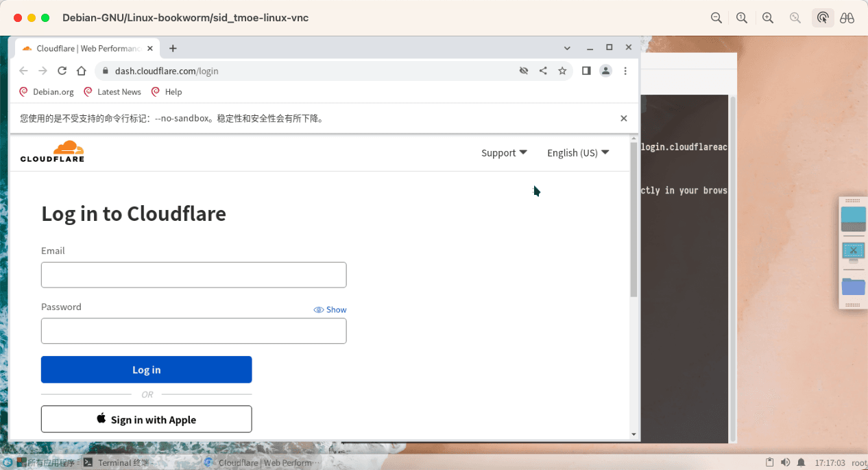Click Sign in with Apple button
Image resolution: width=868 pixels, height=470 pixels.
(146, 419)
